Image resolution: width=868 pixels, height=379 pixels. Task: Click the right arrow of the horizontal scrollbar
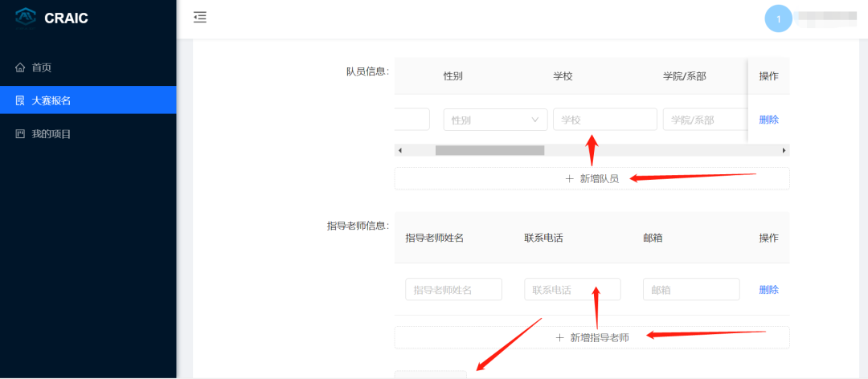[784, 150]
